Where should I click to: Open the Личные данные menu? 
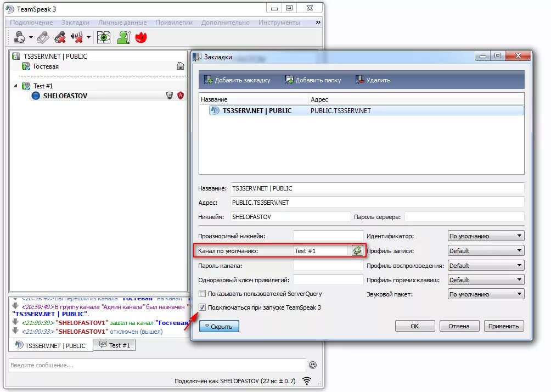(122, 23)
